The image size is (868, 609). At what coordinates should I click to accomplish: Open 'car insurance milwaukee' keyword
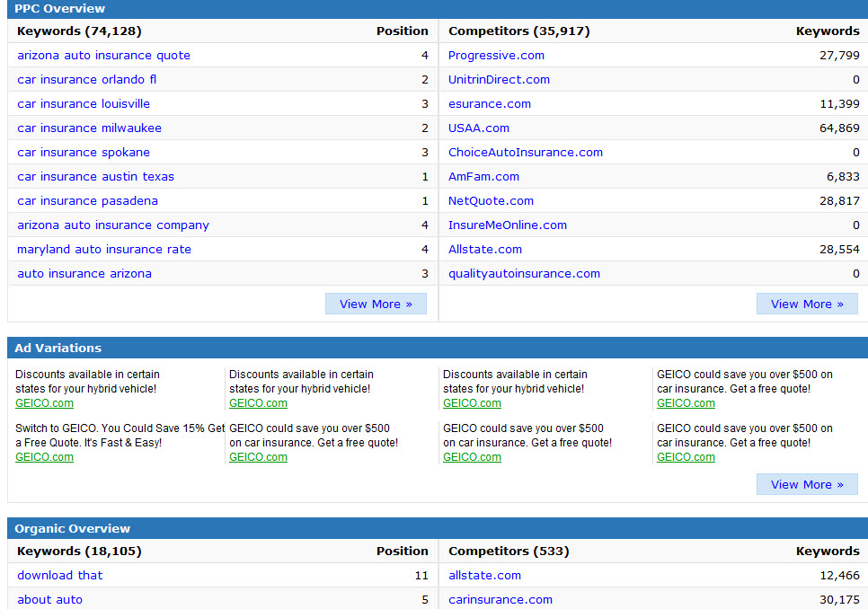click(x=89, y=128)
